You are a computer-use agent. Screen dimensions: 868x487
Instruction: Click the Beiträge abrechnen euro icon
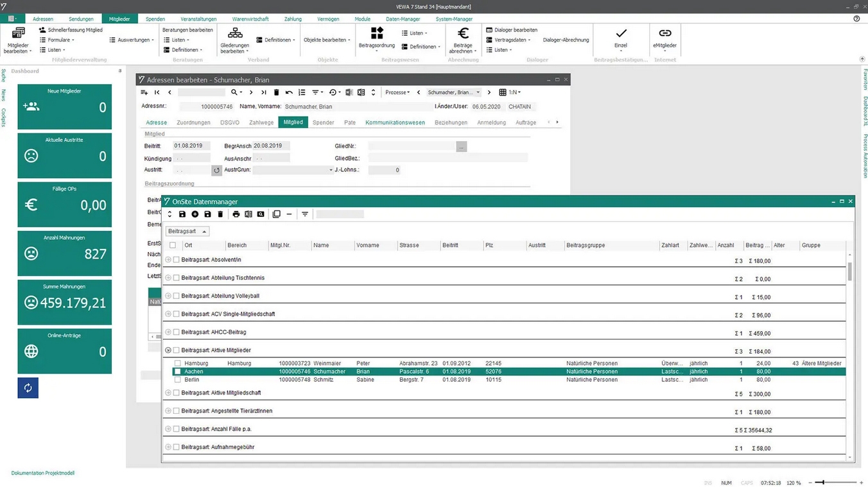(x=463, y=33)
